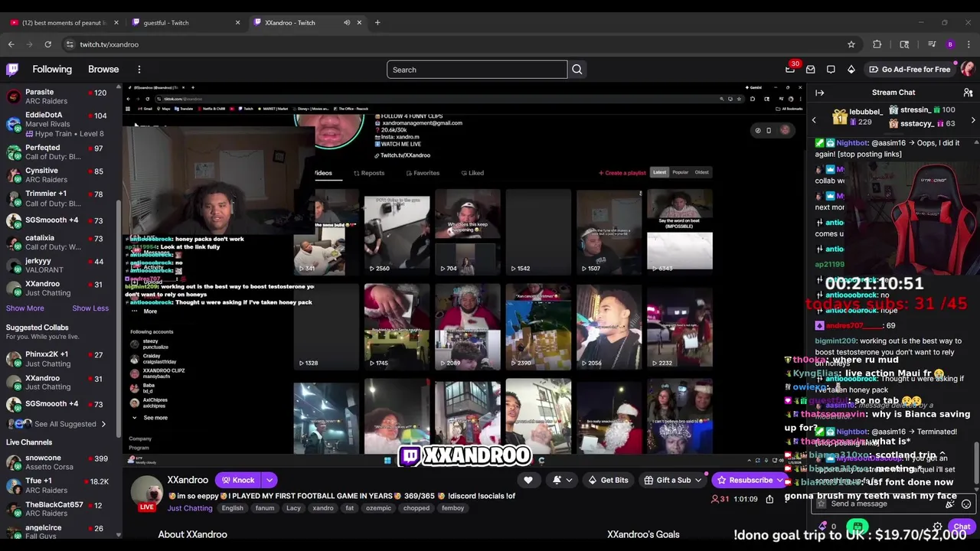View the site information icon in the address bar
Image resolution: width=980 pixels, height=551 pixels.
(70, 44)
